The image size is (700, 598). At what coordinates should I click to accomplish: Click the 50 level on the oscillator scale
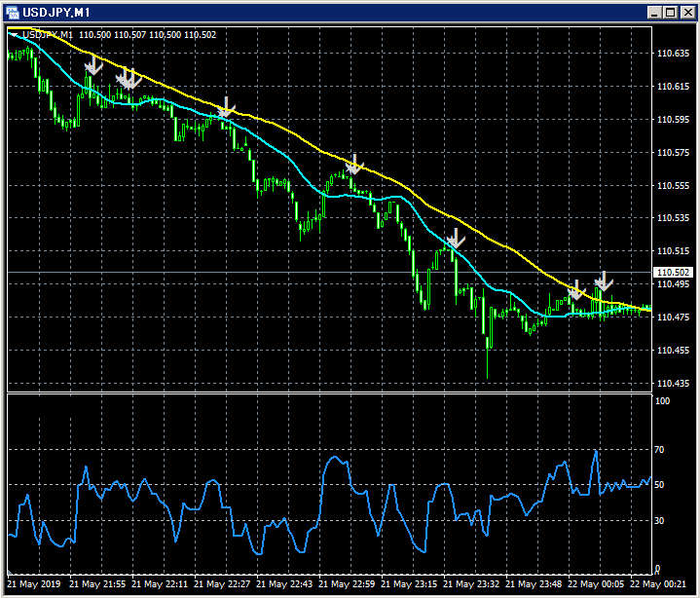coord(659,485)
